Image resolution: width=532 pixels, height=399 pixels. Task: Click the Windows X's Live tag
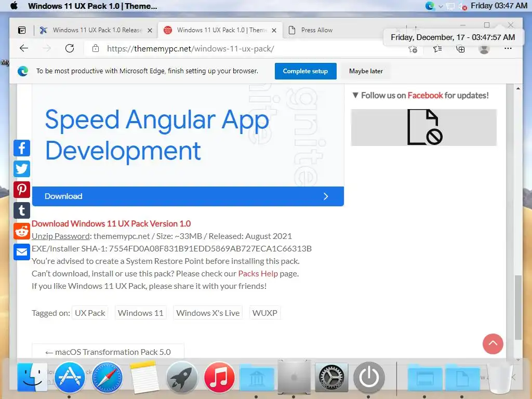pyautogui.click(x=208, y=313)
